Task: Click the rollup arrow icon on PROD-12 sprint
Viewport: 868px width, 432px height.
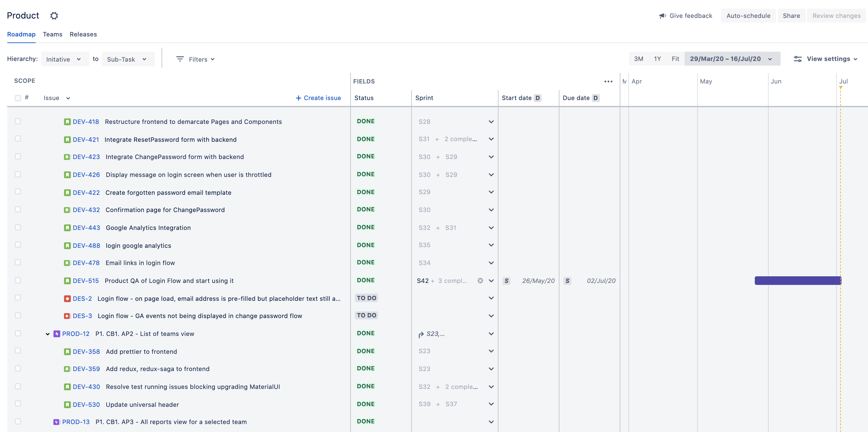Action: (421, 334)
